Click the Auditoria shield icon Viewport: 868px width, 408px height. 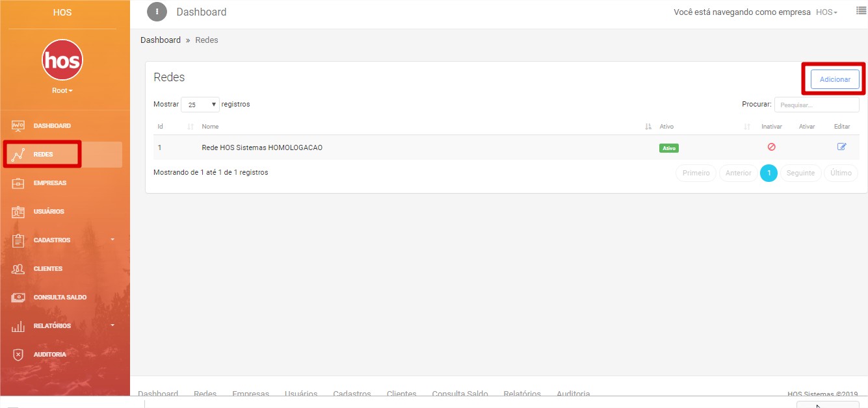(18, 355)
